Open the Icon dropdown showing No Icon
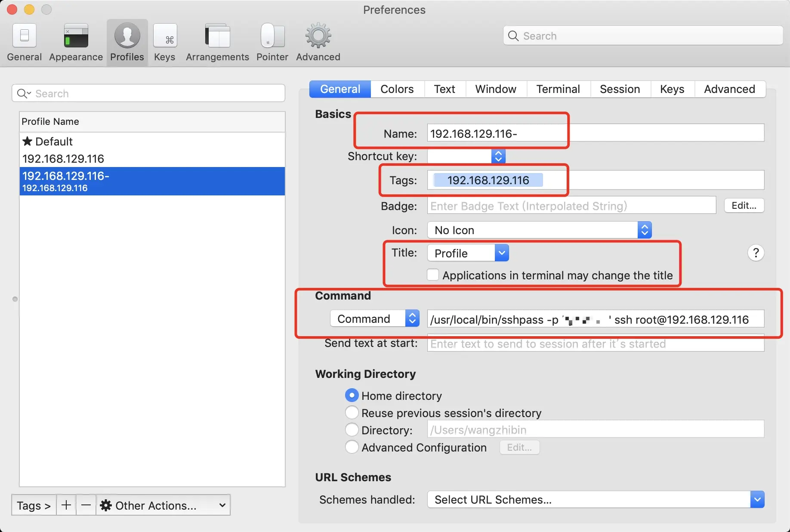790x532 pixels. (539, 230)
